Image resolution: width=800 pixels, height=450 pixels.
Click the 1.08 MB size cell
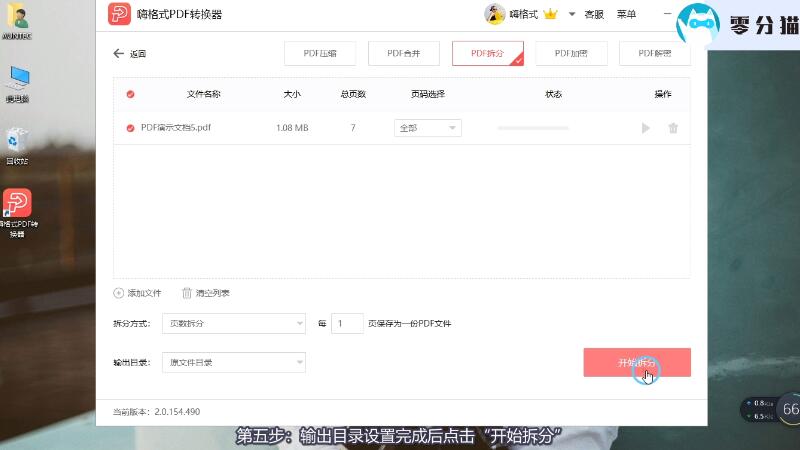pyautogui.click(x=292, y=128)
